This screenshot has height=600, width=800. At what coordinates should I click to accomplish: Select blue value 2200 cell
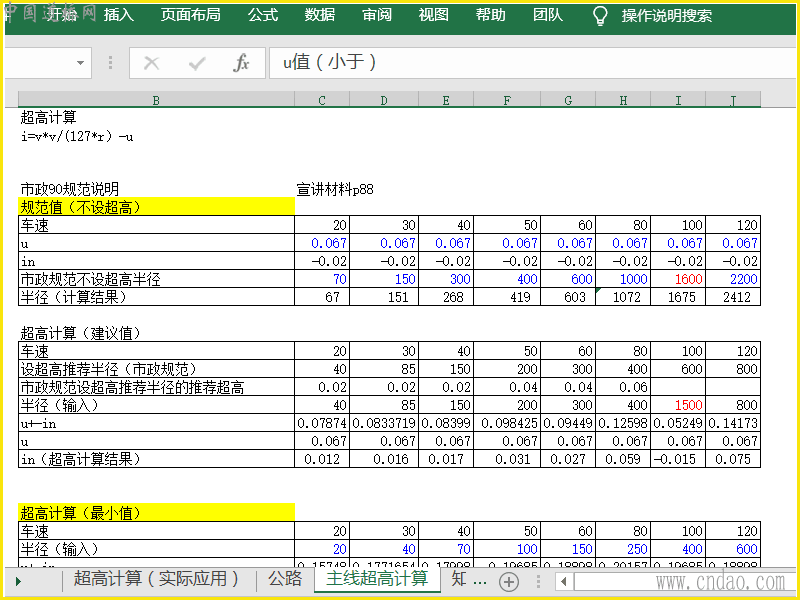(x=733, y=279)
